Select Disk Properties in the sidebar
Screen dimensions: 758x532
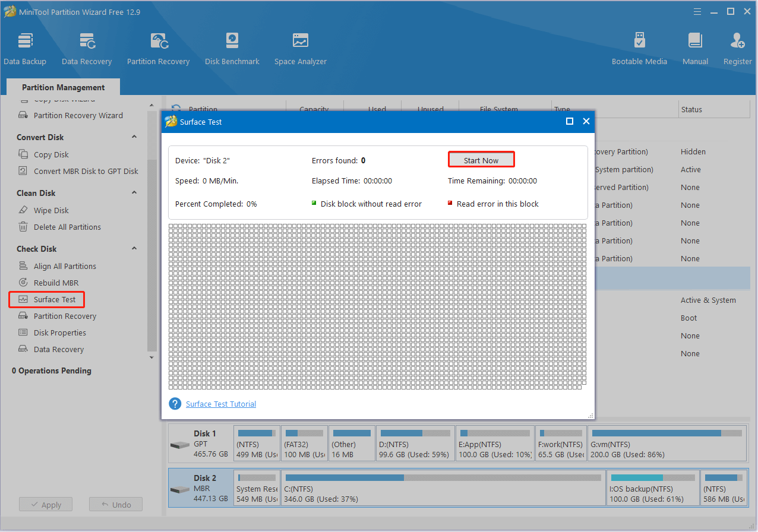coord(59,332)
